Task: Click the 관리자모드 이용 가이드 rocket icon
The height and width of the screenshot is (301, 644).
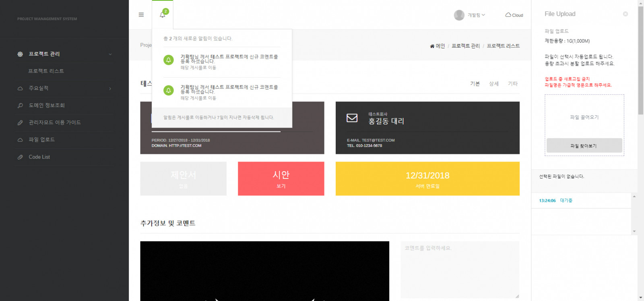Action: [x=20, y=122]
